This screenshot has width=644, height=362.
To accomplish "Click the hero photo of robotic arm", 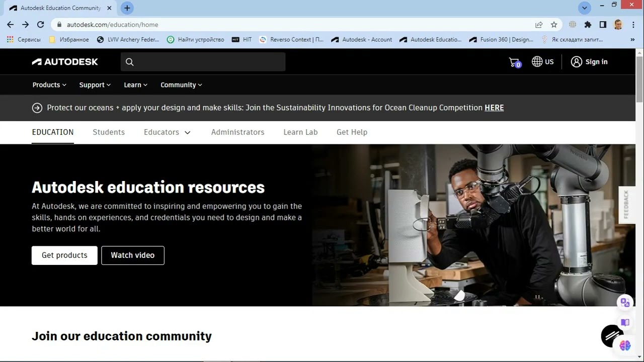I will (x=473, y=225).
